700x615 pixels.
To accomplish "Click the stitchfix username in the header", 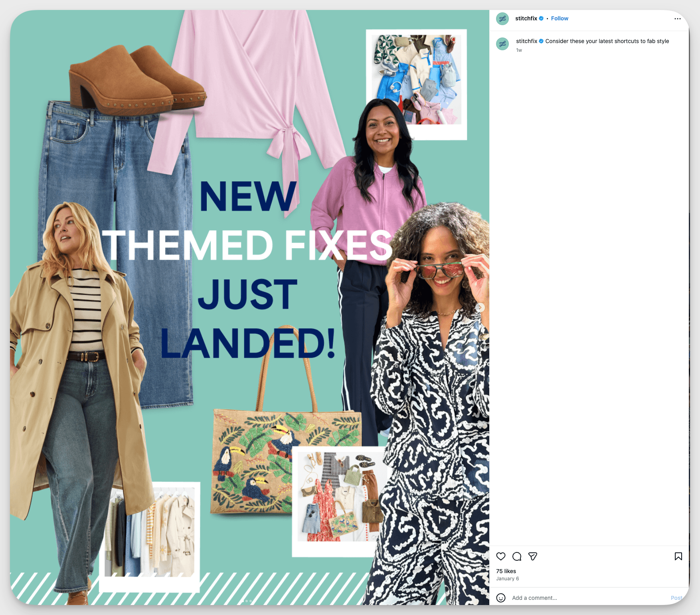I will click(x=525, y=18).
